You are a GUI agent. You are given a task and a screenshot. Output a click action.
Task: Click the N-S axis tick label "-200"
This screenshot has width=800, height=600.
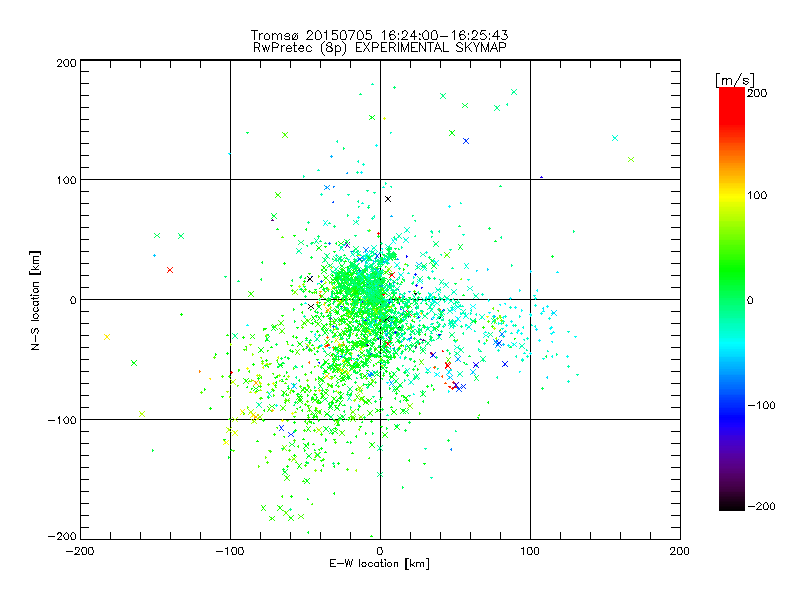tap(62, 536)
